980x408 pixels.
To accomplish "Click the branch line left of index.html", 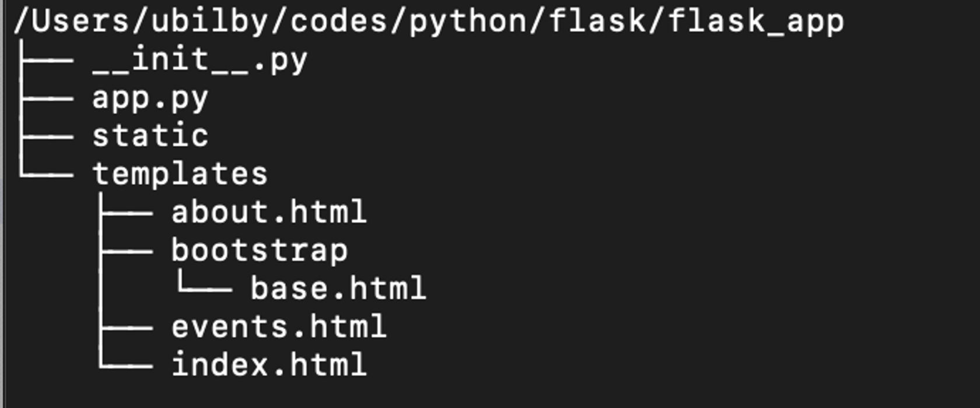I will (126, 360).
